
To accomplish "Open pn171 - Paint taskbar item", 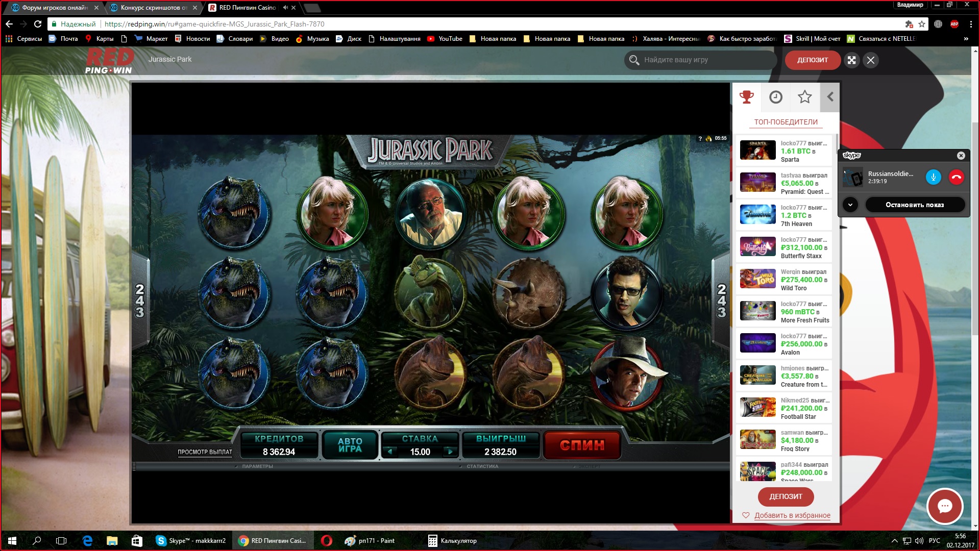I will (x=370, y=541).
